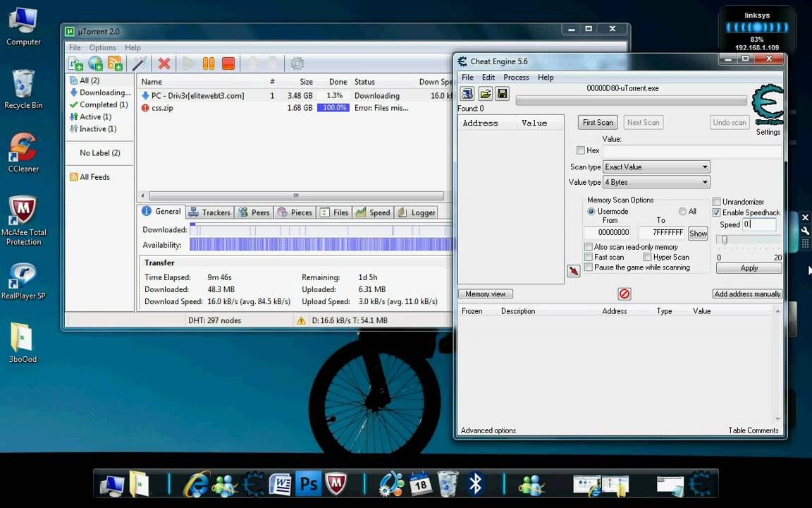The height and width of the screenshot is (508, 812).
Task: Click red no-entry clear list icon
Action: pyautogui.click(x=625, y=294)
